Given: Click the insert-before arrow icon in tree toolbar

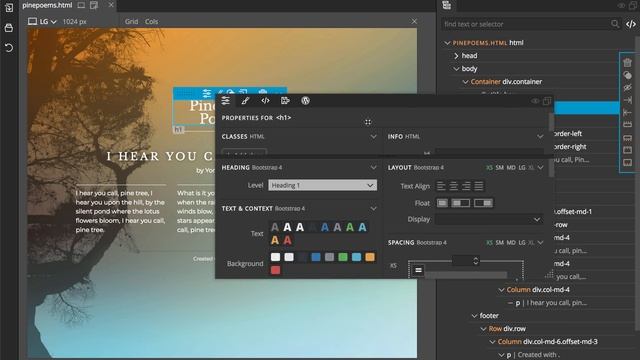Looking at the screenshot, I should tap(627, 112).
